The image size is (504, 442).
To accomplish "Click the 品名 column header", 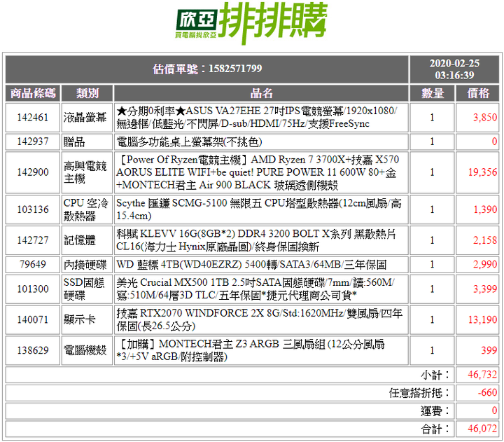I will [x=261, y=93].
